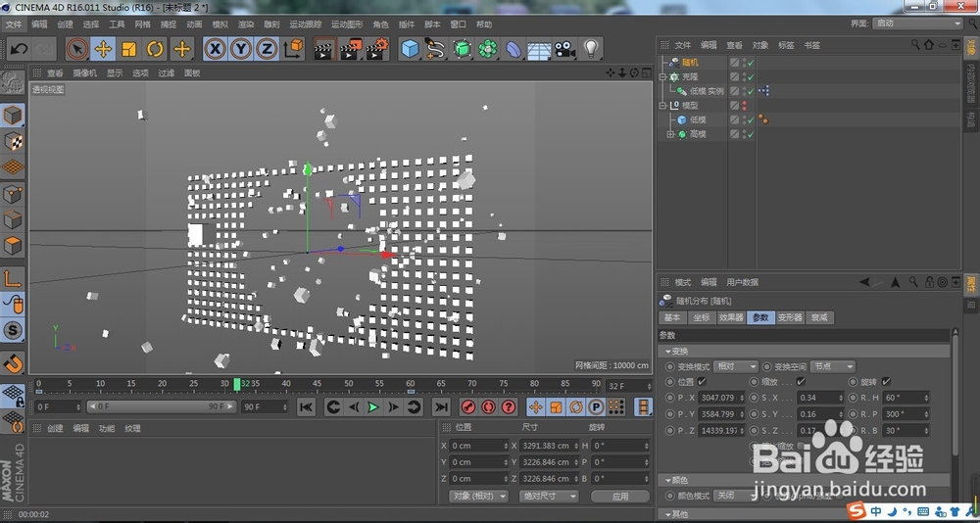Viewport: 980px width, 523px height.
Task: Add MoGraph-style green flower icon
Action: (x=487, y=49)
